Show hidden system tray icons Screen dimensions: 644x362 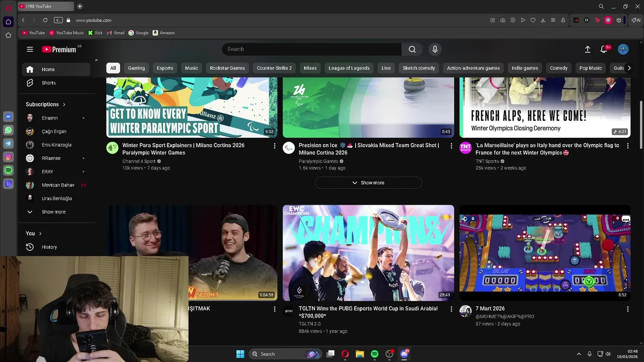click(x=579, y=354)
